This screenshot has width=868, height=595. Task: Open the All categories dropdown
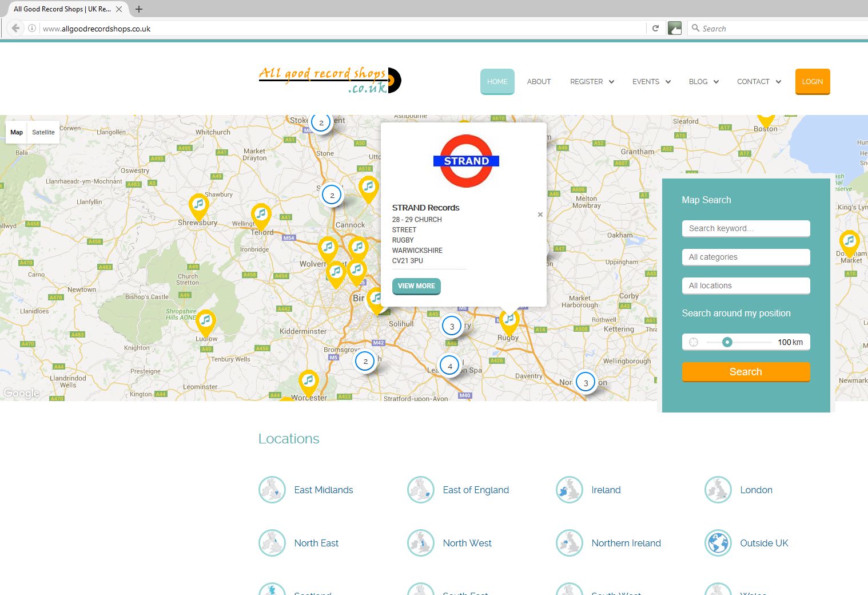point(746,257)
